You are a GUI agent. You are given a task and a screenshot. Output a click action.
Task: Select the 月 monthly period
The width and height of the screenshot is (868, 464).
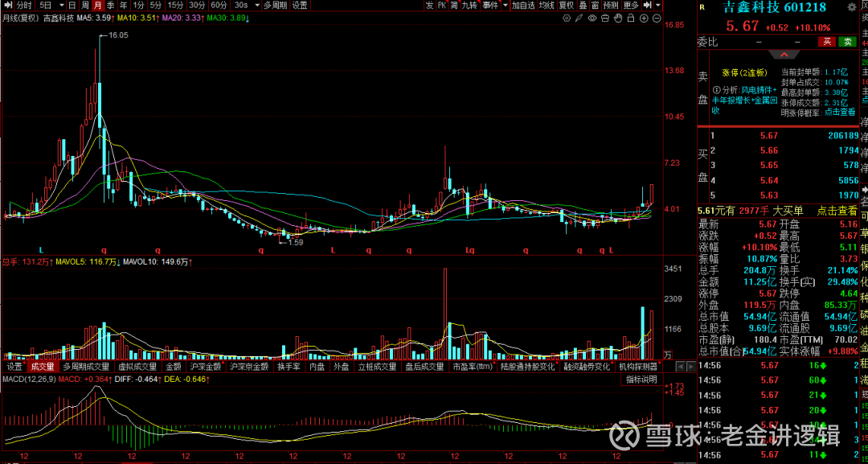pos(98,6)
